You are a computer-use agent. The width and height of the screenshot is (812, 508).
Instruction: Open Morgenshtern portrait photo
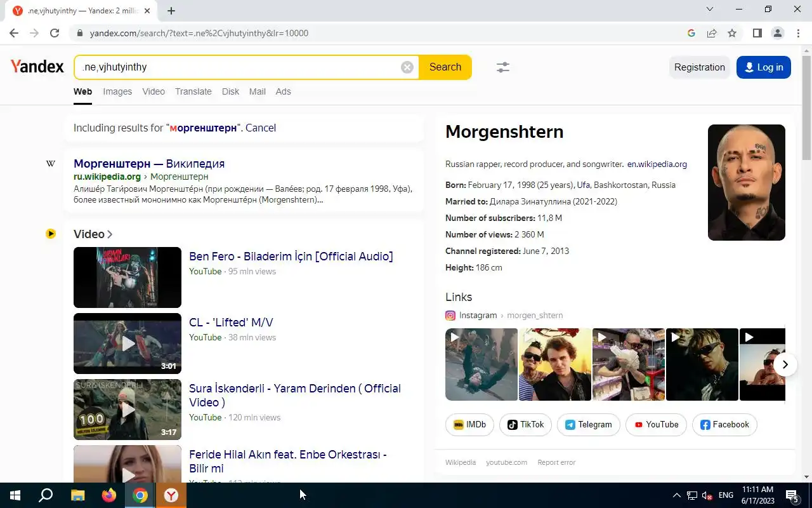(747, 182)
